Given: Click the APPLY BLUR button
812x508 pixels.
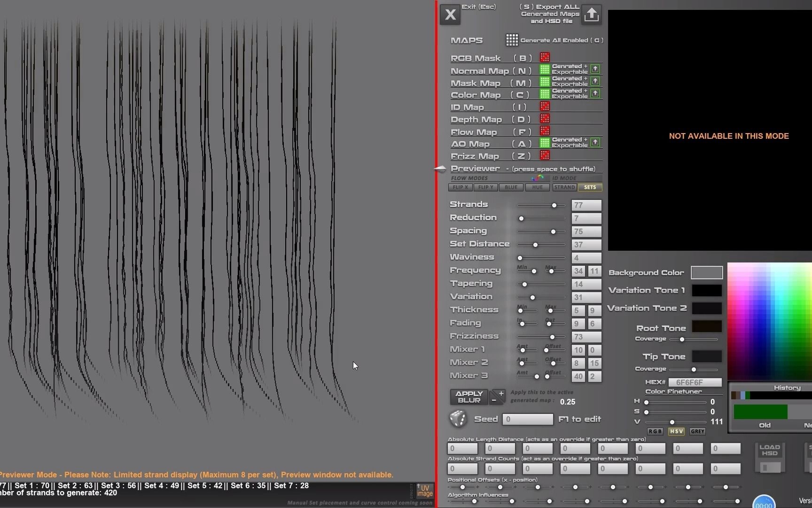Looking at the screenshot, I should [x=469, y=397].
